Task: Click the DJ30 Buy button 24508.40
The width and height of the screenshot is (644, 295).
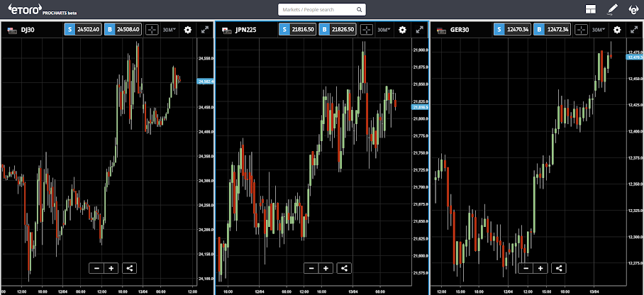Action: tap(123, 30)
